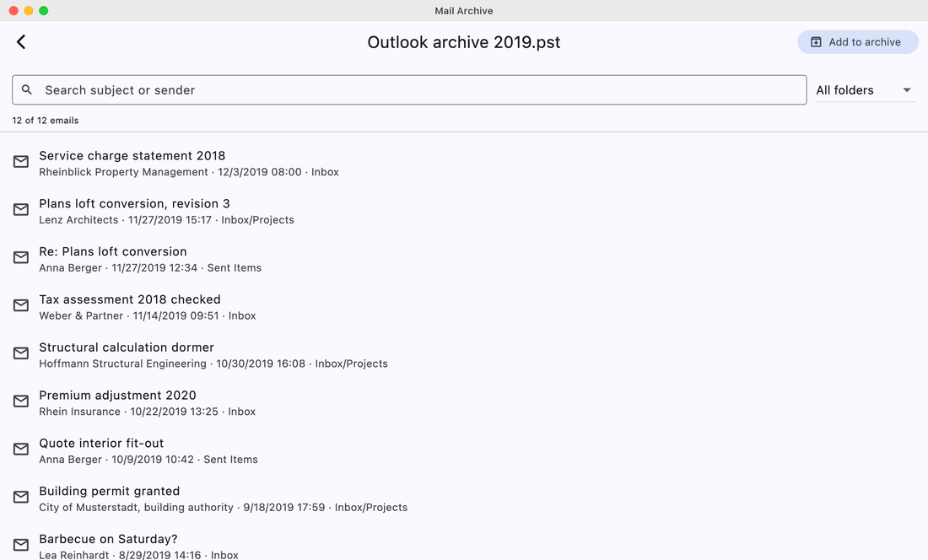Open Structural calculation dormer email
Viewport: 928px width, 560px height.
(464, 355)
